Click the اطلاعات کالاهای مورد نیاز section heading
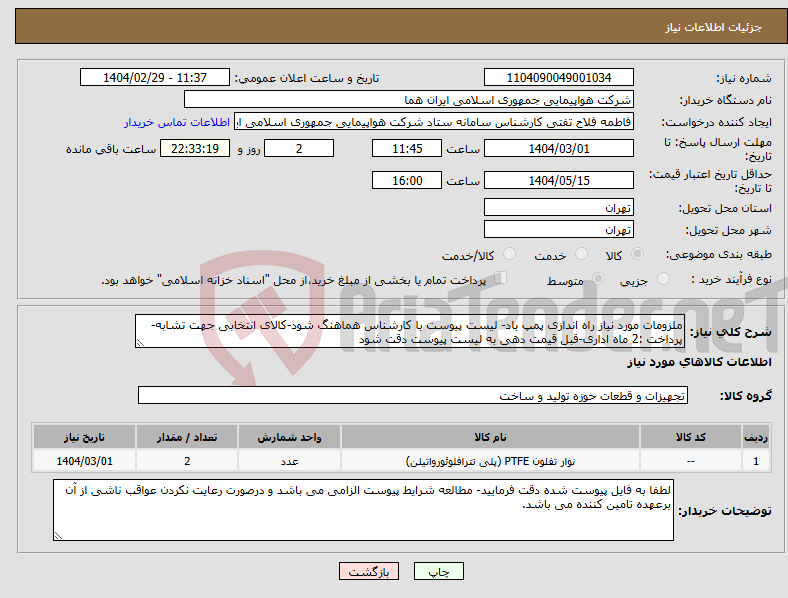 pos(699,362)
